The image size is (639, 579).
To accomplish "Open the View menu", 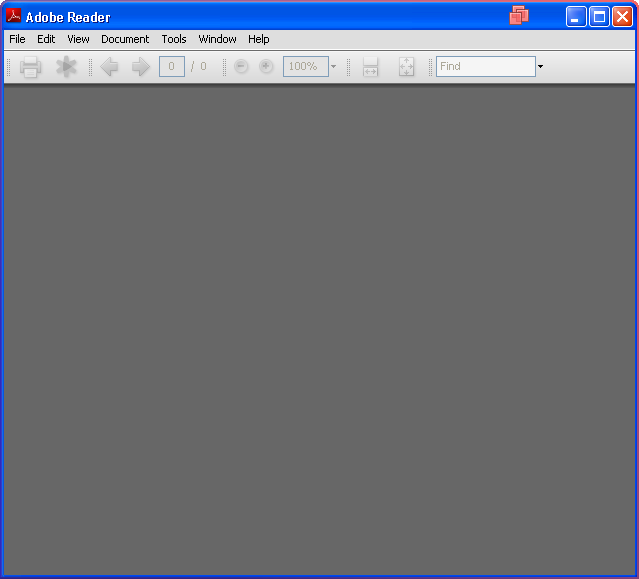I will click(78, 39).
